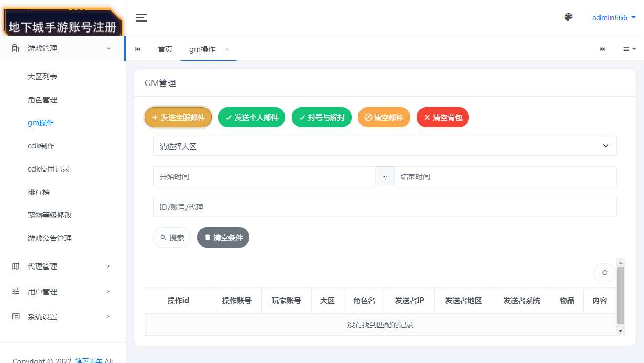
Task: Click the red 清空背包 button
Action: click(x=443, y=118)
